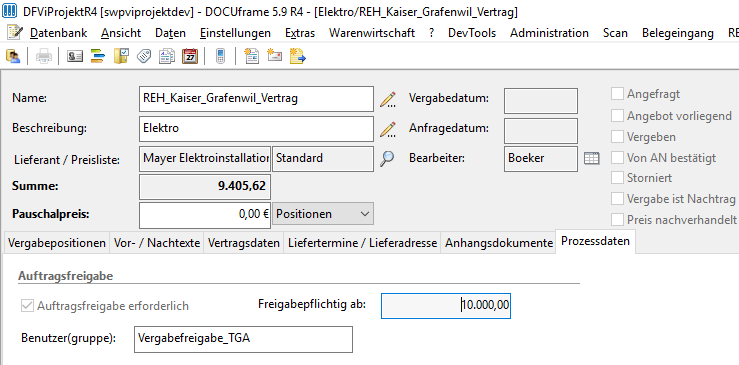The height and width of the screenshot is (365, 739).
Task: Click into the Name input field
Action: click(x=256, y=99)
